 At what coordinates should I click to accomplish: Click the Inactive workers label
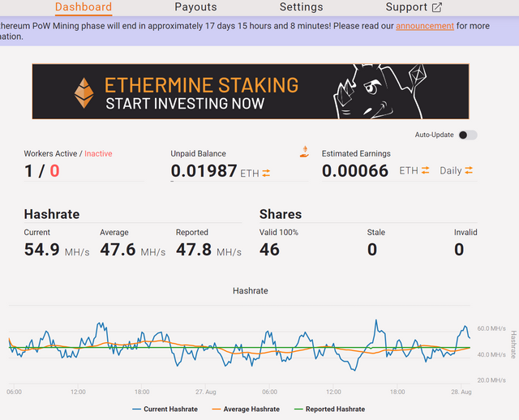click(98, 153)
